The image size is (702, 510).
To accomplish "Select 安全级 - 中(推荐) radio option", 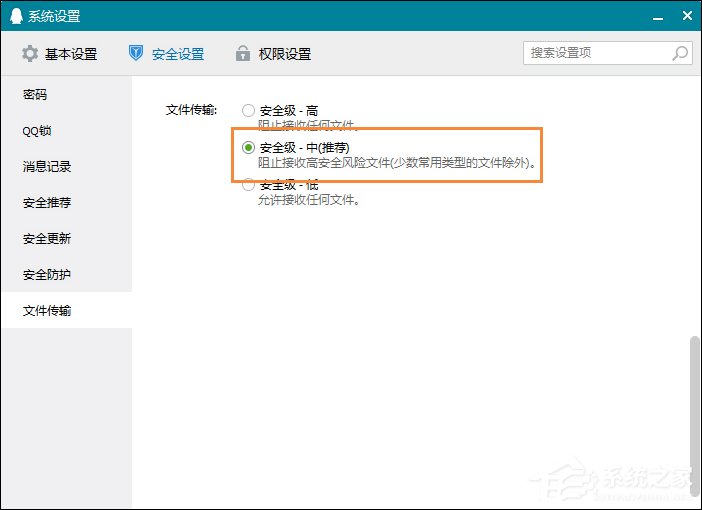I will tap(248, 148).
